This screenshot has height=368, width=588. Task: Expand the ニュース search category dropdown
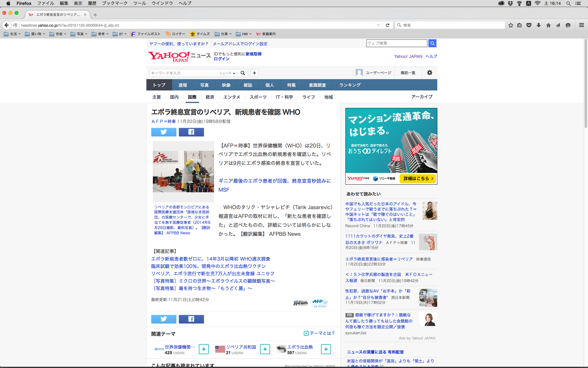[x=227, y=73]
